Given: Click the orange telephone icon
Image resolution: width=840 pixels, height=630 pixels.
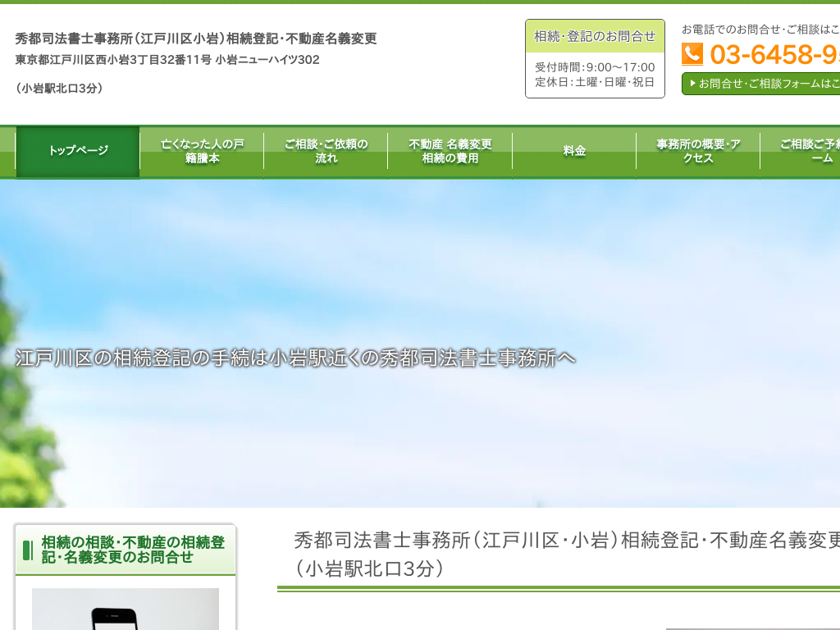Looking at the screenshot, I should 692,54.
